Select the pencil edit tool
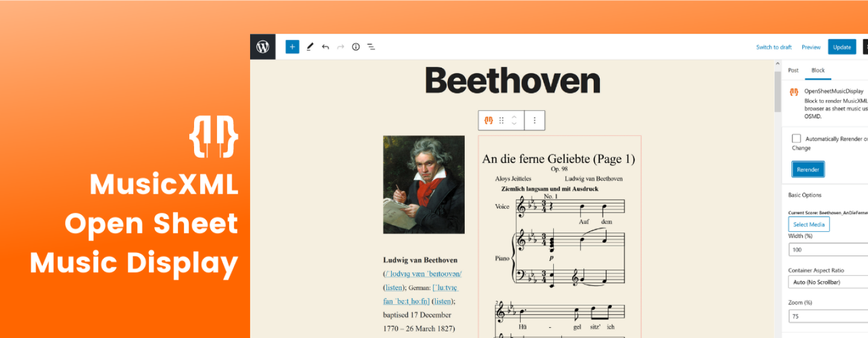Image resolution: width=868 pixels, height=338 pixels. tap(310, 46)
